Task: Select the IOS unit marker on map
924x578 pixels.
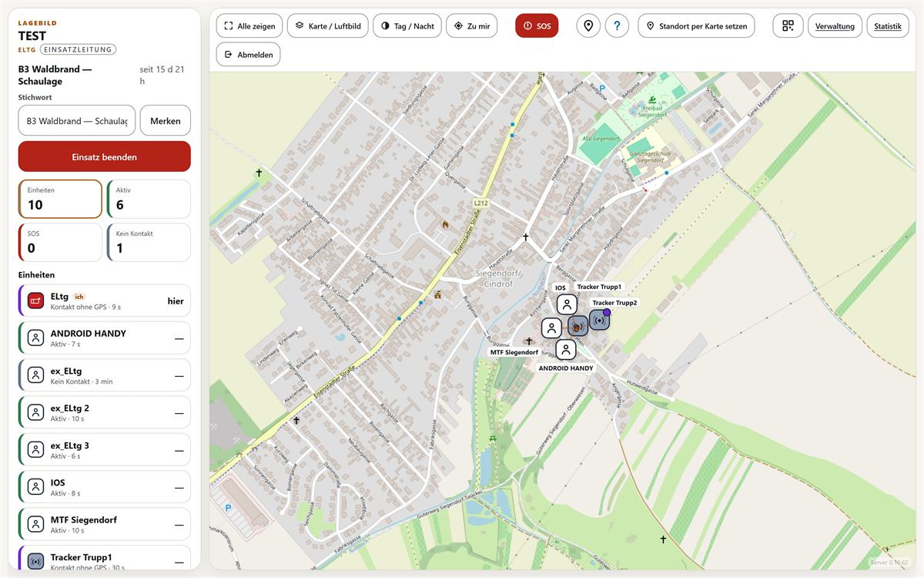Action: click(x=567, y=304)
